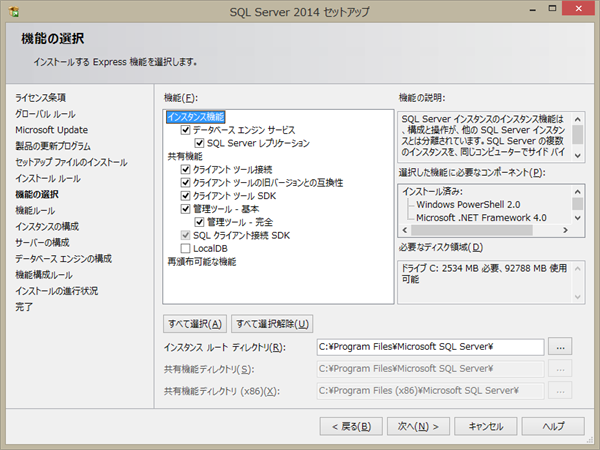Select セットアップ ファイルのインストール step
The image size is (600, 450).
pos(71,162)
